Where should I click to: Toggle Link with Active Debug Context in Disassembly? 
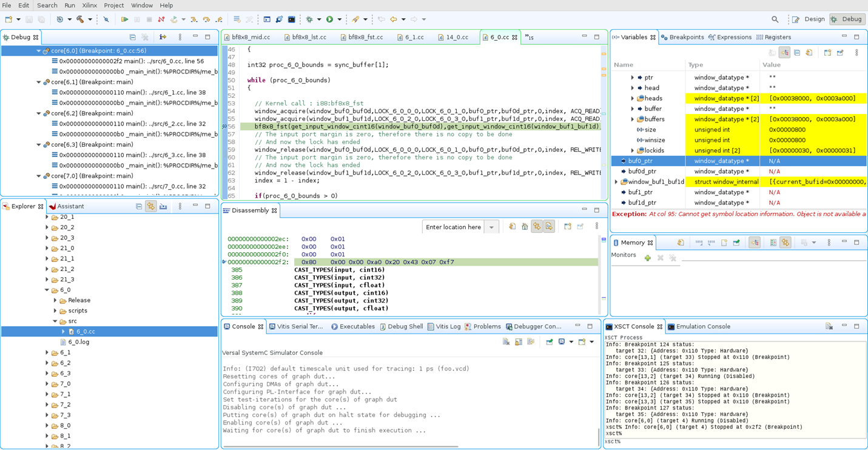click(537, 227)
